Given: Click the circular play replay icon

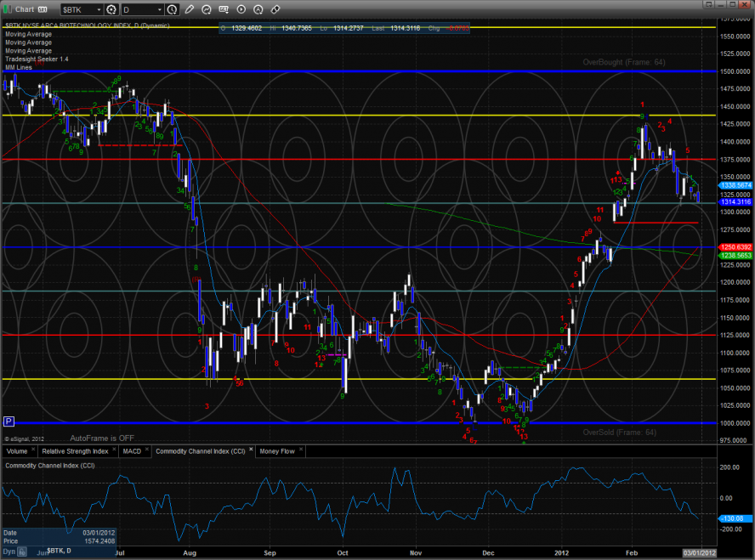Looking at the screenshot, I should click(241, 9).
